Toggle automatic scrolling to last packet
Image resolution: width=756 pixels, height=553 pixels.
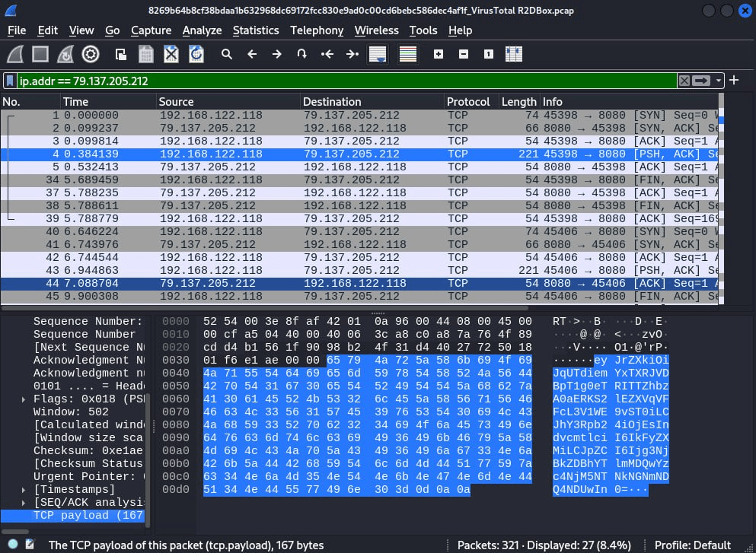click(378, 54)
